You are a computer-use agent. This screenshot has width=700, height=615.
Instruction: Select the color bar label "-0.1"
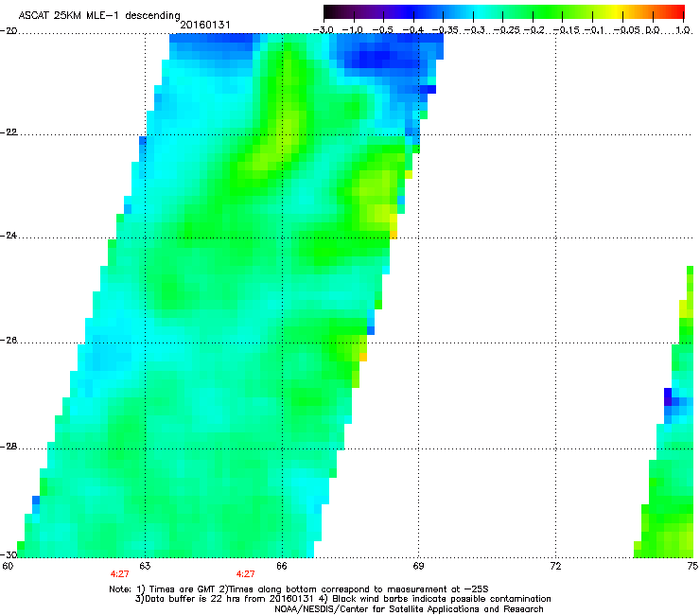[x=593, y=30]
